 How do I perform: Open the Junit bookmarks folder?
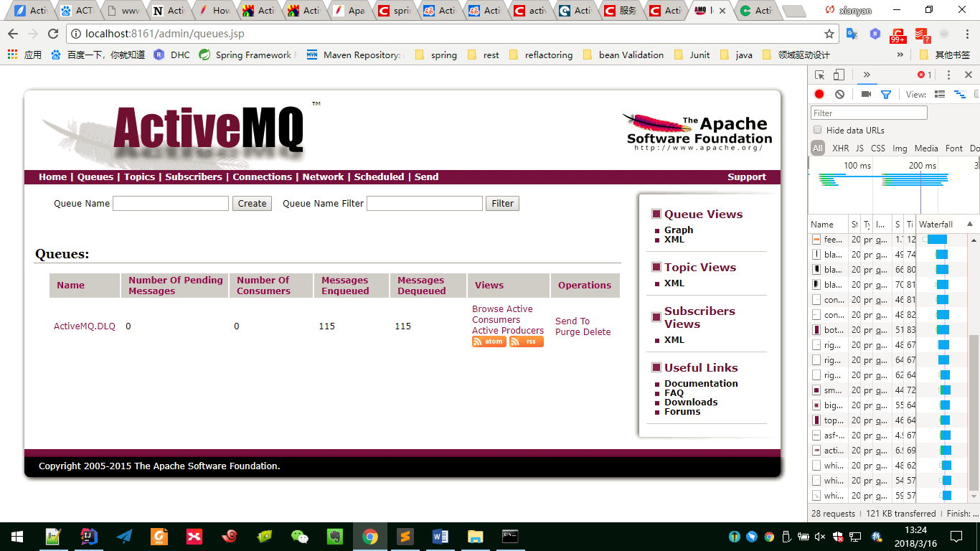click(x=692, y=55)
